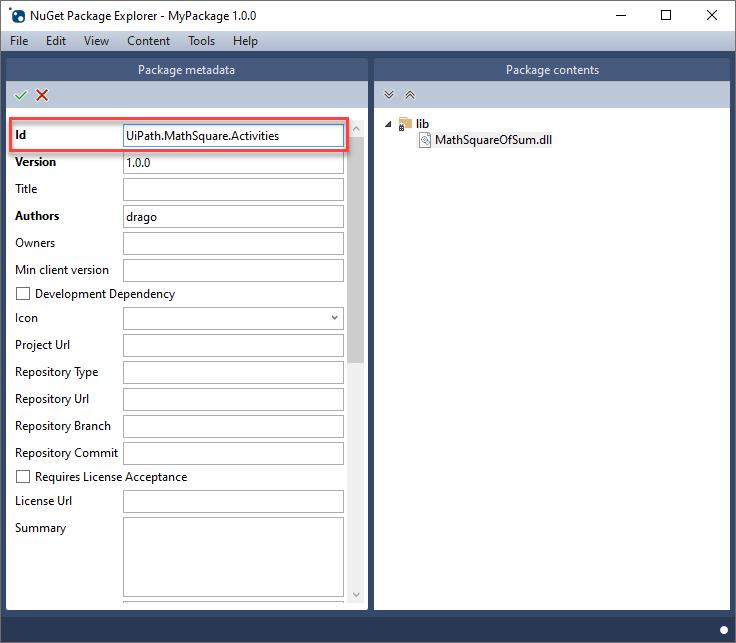Click into the Version input field
Viewport: 736px width, 643px height.
pos(233,162)
